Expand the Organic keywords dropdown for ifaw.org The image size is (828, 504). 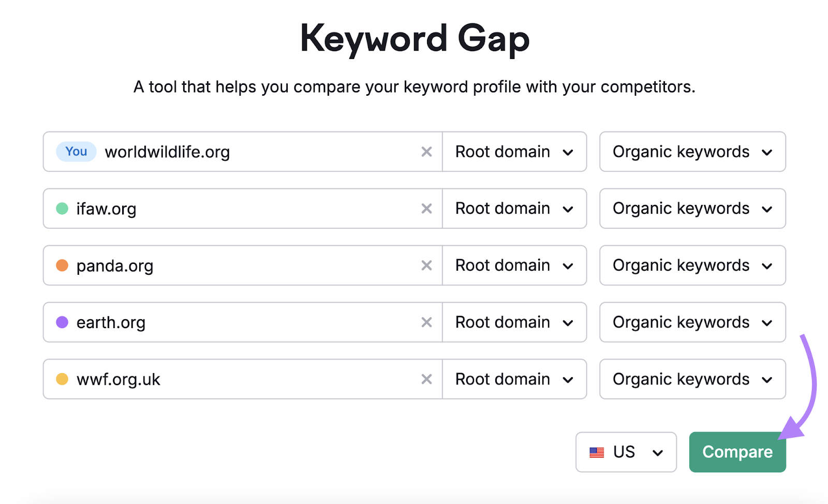coord(692,209)
